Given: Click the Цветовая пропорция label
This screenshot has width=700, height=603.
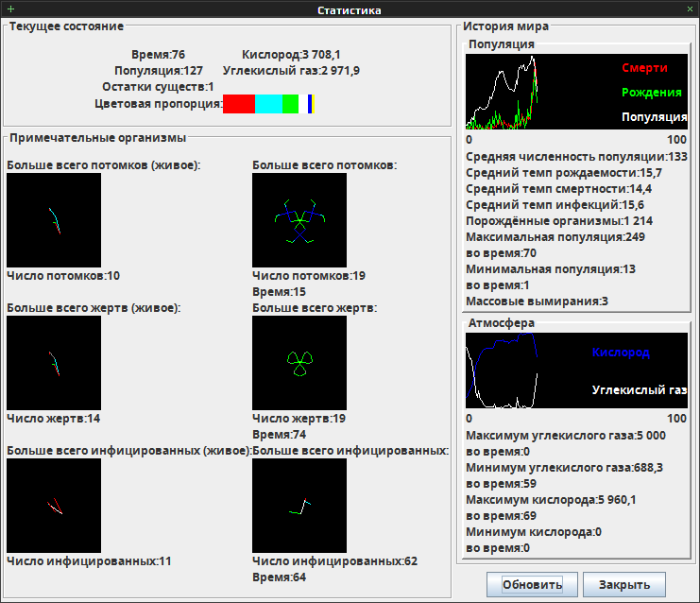Looking at the screenshot, I should pyautogui.click(x=159, y=104).
